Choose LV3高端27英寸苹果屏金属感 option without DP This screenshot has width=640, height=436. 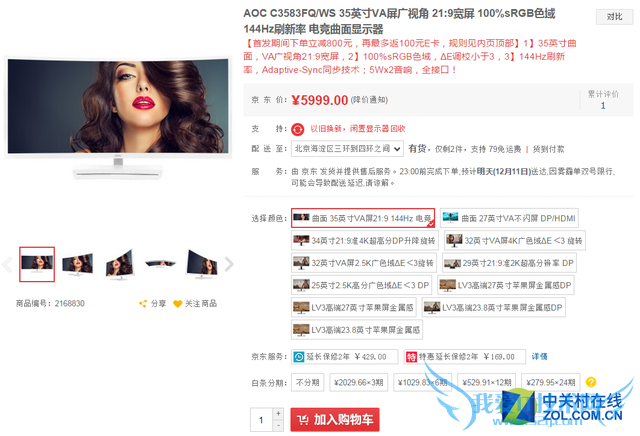[x=353, y=307]
